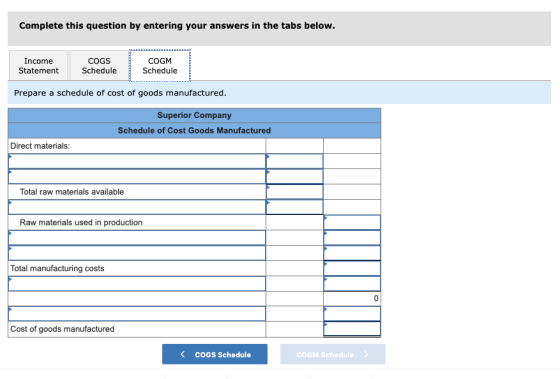The image size is (560, 379).
Task: Switch to the Income Statement tab
Action: pyautogui.click(x=38, y=66)
